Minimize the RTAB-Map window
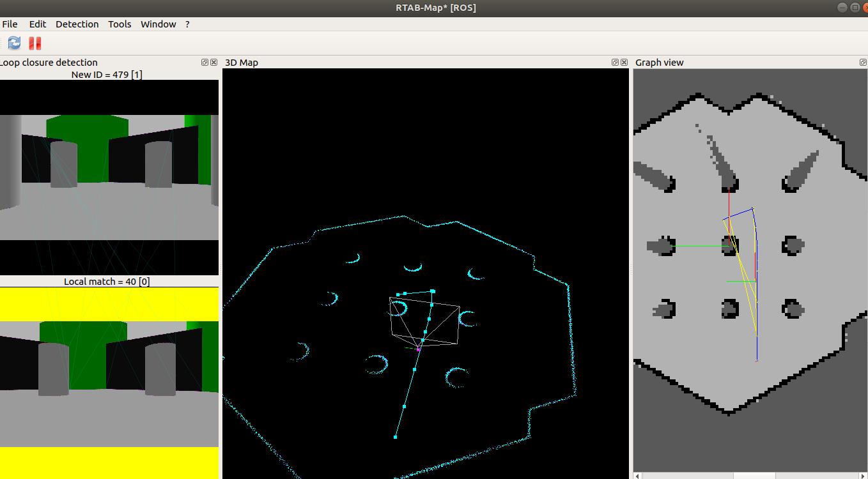Viewport: 868px width, 479px height. click(842, 8)
